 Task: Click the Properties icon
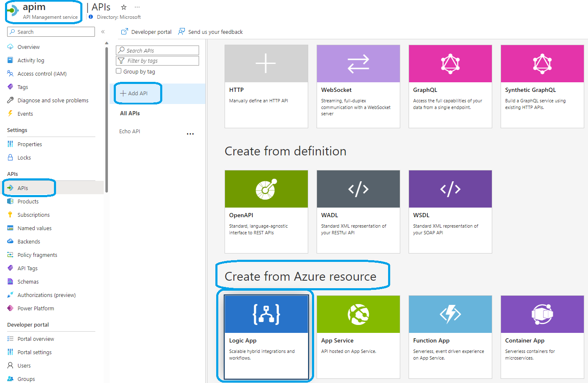[x=10, y=144]
